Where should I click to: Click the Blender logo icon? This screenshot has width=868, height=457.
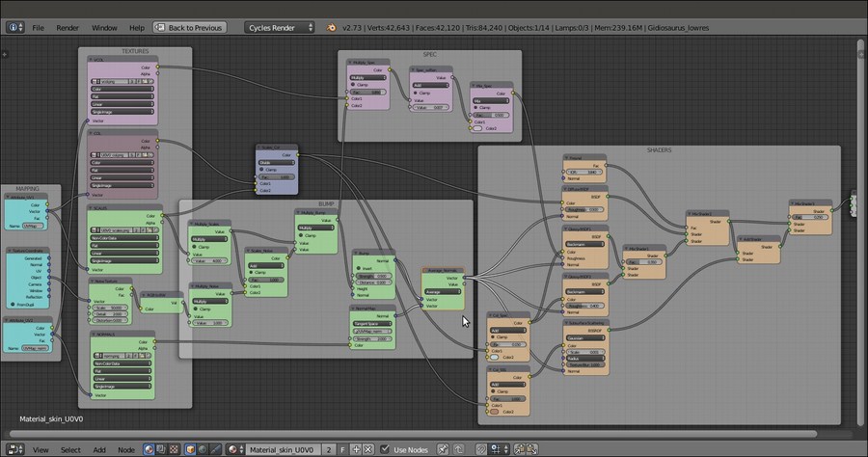(x=331, y=28)
